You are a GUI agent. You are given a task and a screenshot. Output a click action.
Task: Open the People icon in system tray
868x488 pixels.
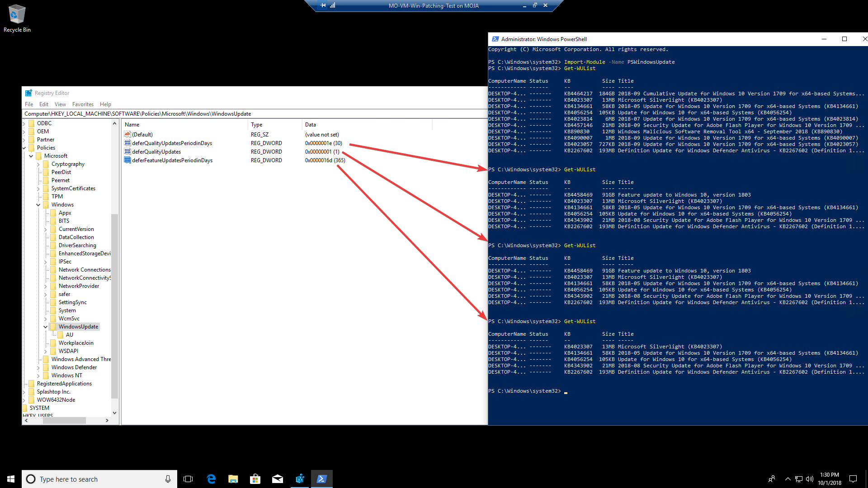point(772,479)
